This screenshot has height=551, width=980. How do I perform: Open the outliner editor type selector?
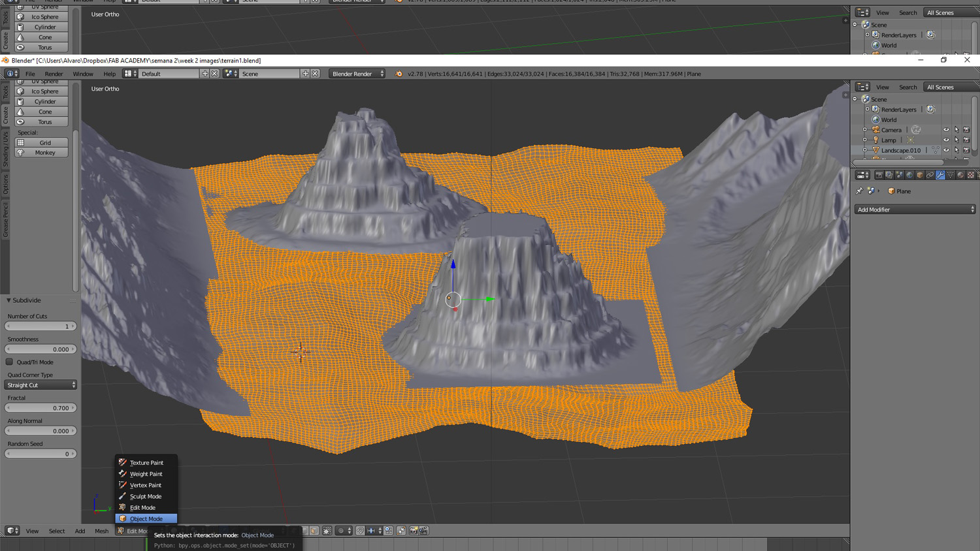pos(862,87)
